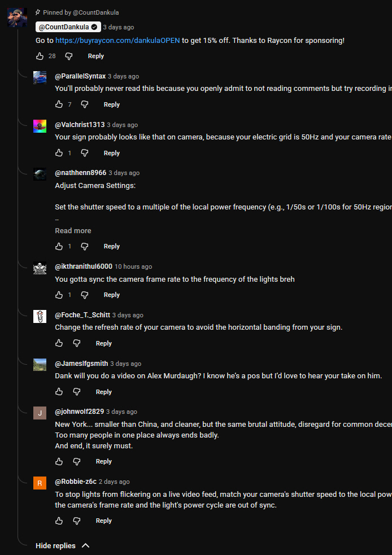Open @Robbie-z6c's orange R avatar
Screen dimensions: 392x555
tap(40, 483)
